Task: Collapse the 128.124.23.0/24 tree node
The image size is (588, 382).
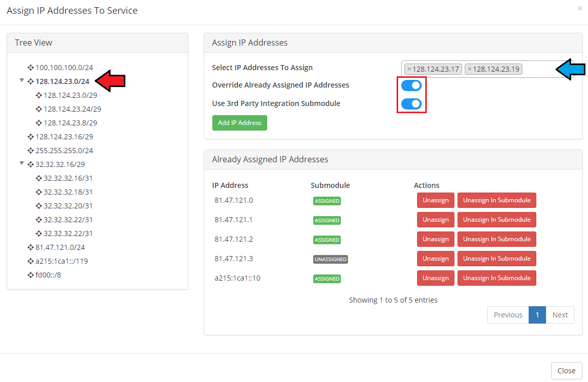Action: point(22,80)
